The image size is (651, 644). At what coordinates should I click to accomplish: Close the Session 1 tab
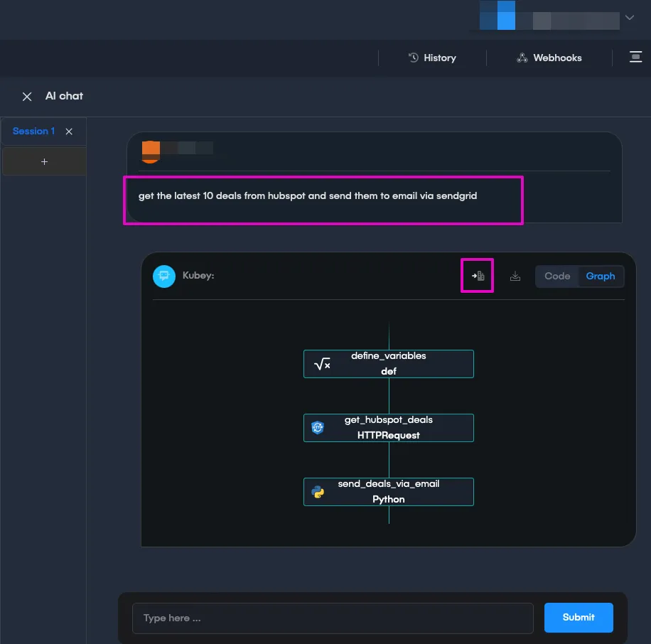click(69, 132)
